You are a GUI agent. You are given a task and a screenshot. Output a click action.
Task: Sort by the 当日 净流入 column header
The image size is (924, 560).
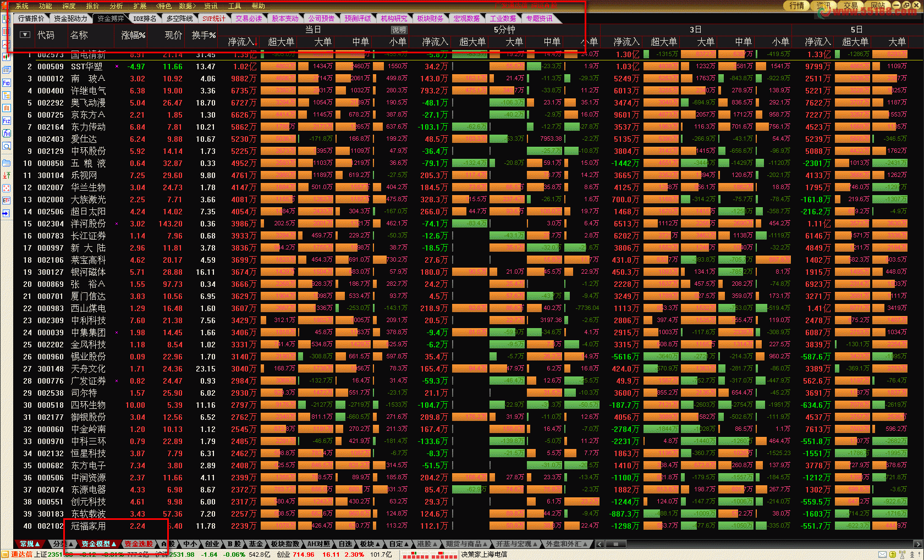(241, 42)
